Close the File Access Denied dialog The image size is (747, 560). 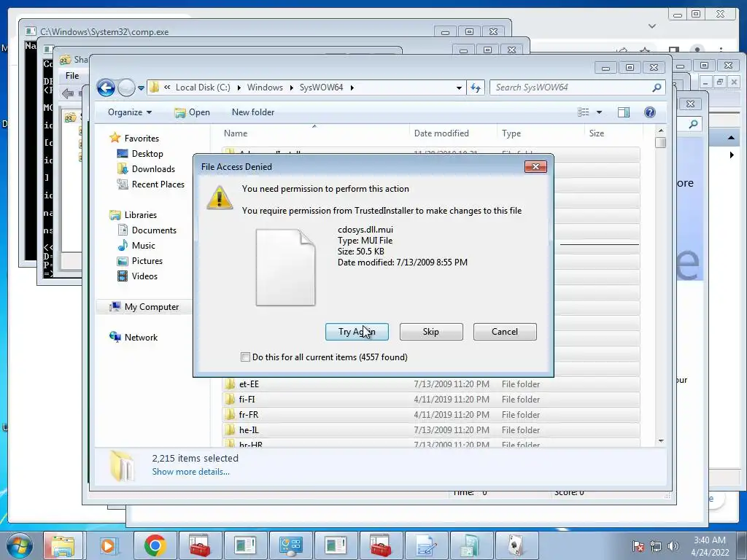point(535,167)
